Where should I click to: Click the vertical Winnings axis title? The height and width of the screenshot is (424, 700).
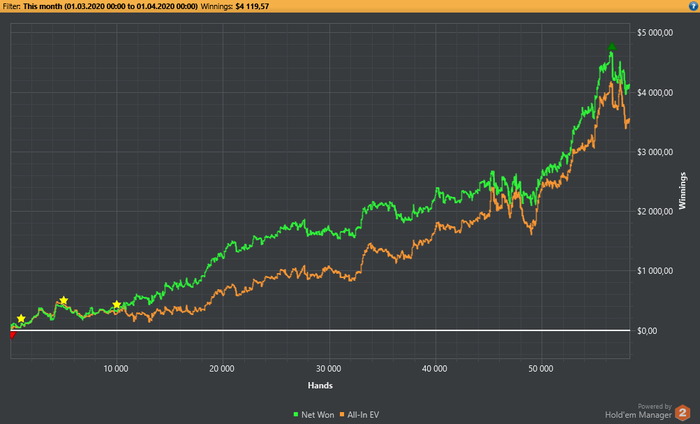682,191
